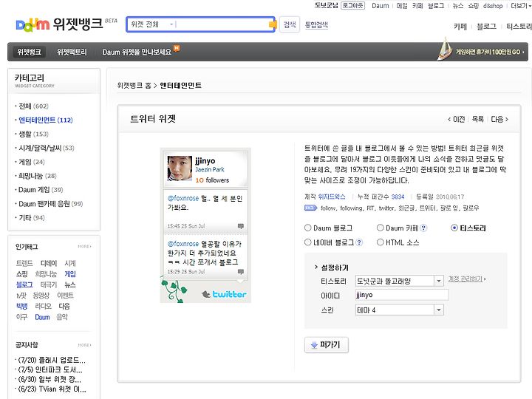
Task: Click the 퍼가기 button
Action: [327, 345]
